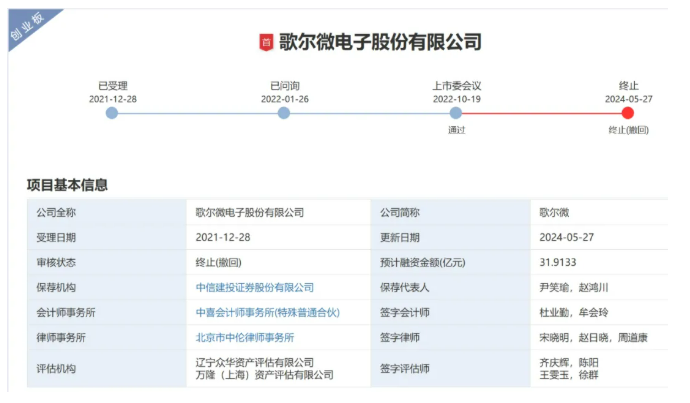The image size is (690, 403).
Task: Click the 律师事务所 label cell
Action: pyautogui.click(x=107, y=338)
